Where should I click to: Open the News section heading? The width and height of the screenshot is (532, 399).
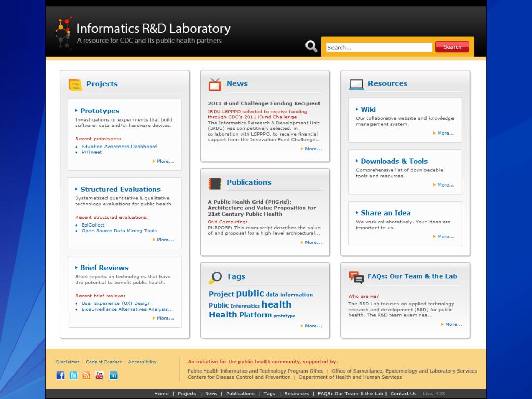[237, 84]
